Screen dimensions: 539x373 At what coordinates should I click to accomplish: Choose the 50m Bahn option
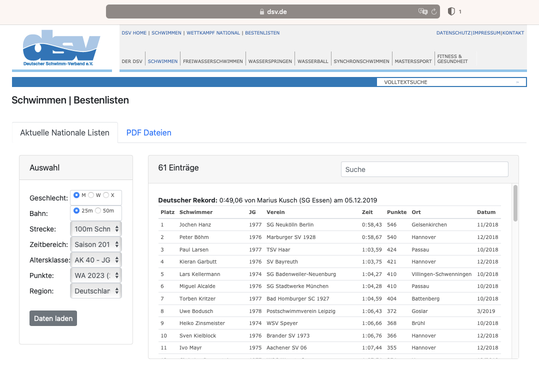click(x=98, y=210)
